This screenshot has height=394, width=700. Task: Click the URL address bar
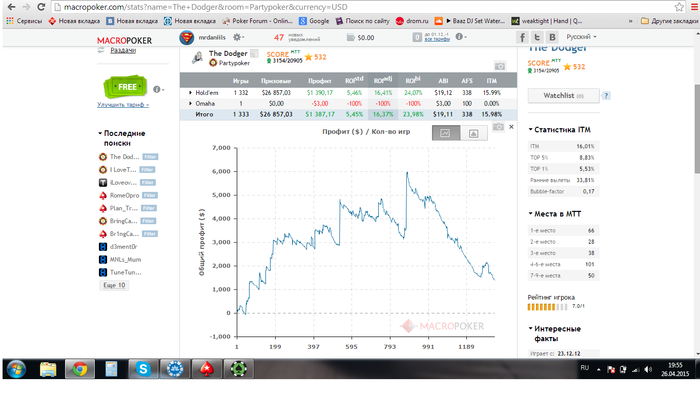(362, 7)
